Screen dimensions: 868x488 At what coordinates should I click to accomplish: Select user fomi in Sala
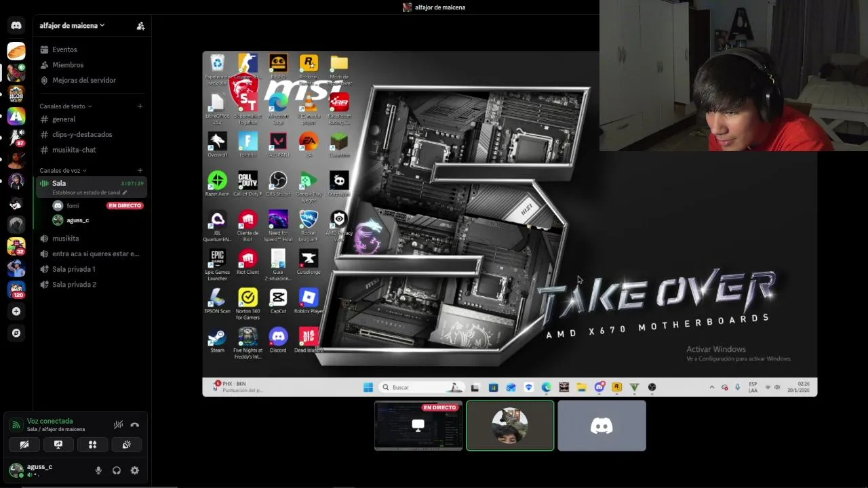click(x=72, y=205)
